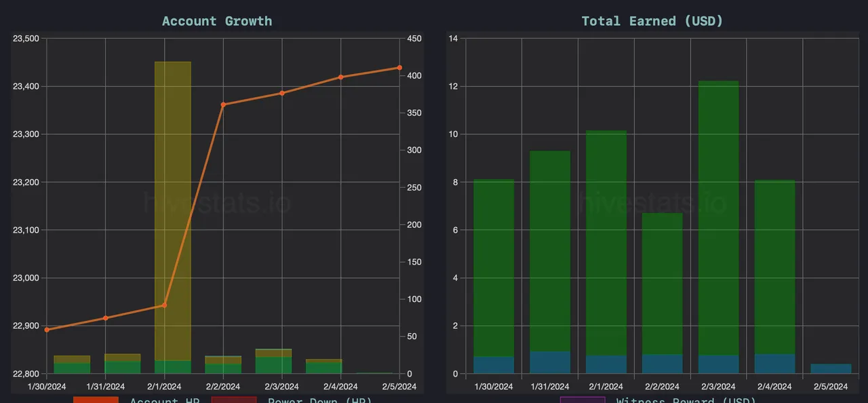Click the green 2/1/2024 bar in Total Earned
Screen dimensions: 868x403
[x=606, y=244]
